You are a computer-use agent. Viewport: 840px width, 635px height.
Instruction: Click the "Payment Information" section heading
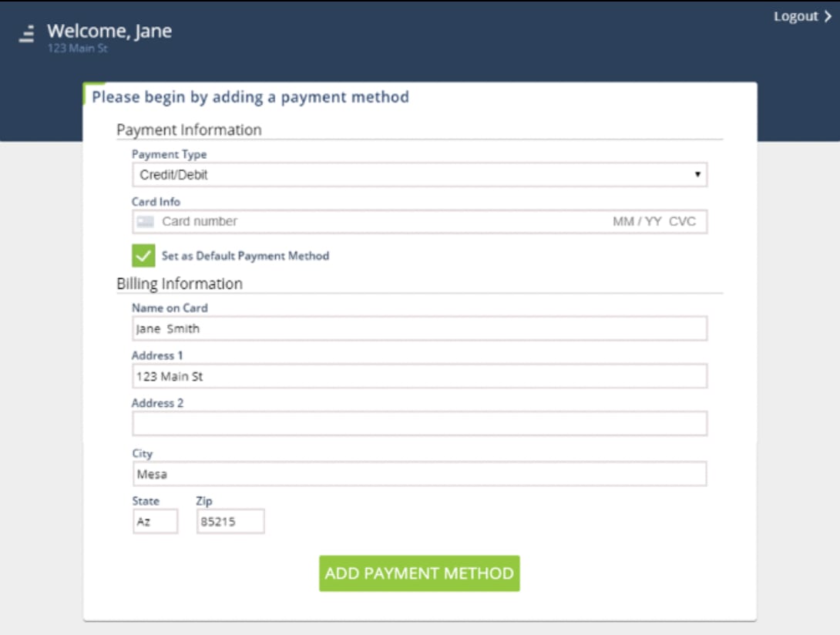pyautogui.click(x=189, y=129)
